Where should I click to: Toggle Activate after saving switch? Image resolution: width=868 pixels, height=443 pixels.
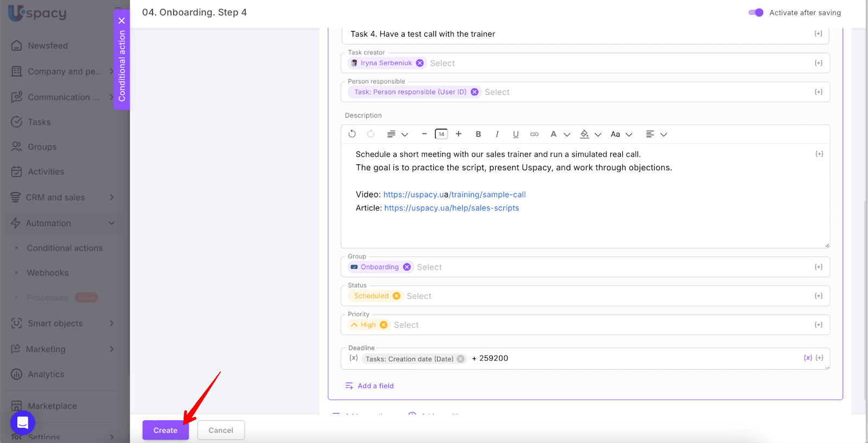(x=756, y=12)
